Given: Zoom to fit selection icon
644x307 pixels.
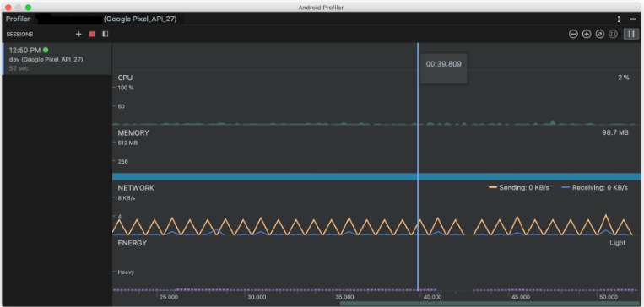Looking at the screenshot, I should coord(614,34).
